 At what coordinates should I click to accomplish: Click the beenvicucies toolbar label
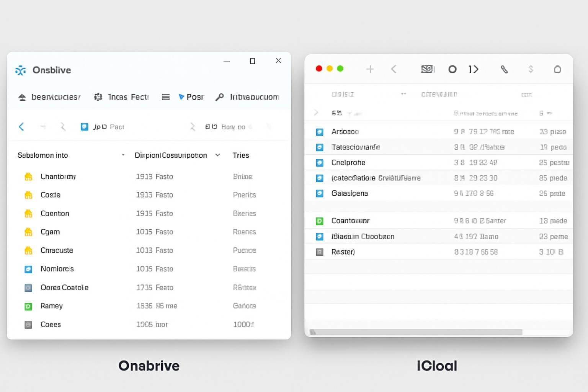[56, 97]
